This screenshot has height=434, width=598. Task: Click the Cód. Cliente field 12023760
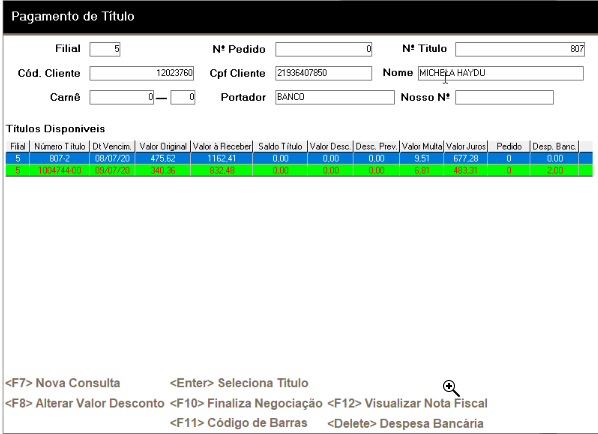click(141, 73)
